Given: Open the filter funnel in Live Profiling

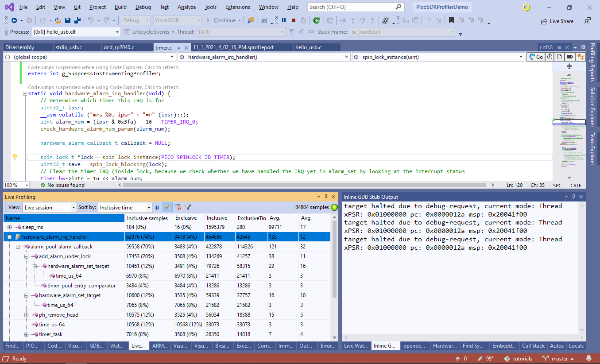Looking at the screenshot, I should coord(188,207).
